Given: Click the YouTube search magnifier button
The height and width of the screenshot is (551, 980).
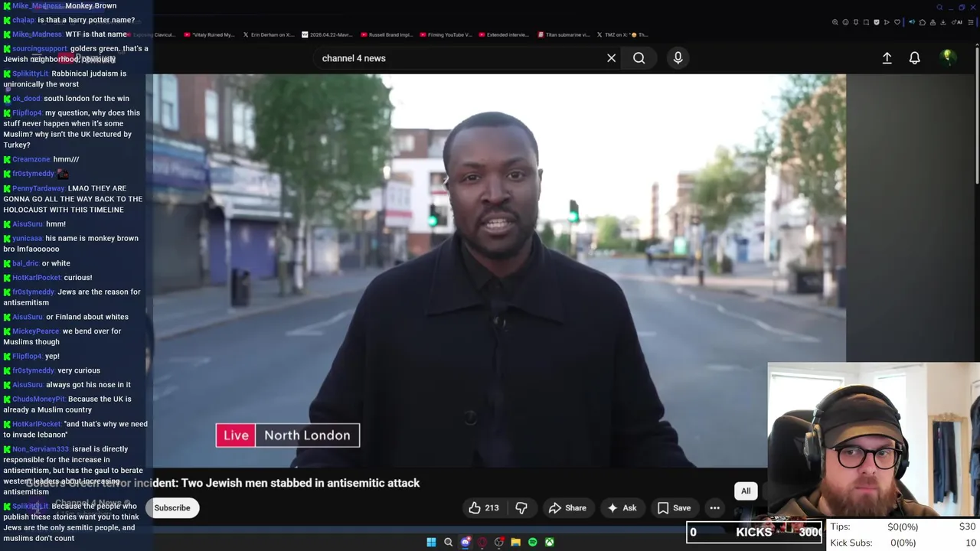Looking at the screenshot, I should pos(639,58).
